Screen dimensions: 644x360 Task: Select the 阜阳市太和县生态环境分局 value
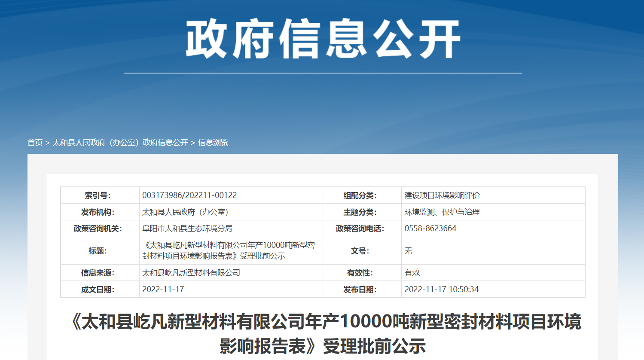[187, 229]
